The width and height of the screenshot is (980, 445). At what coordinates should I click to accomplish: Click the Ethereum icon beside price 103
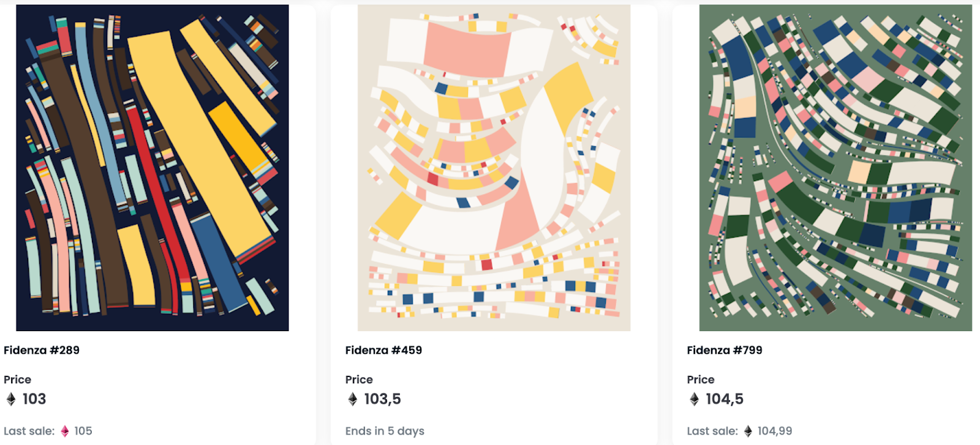point(11,399)
